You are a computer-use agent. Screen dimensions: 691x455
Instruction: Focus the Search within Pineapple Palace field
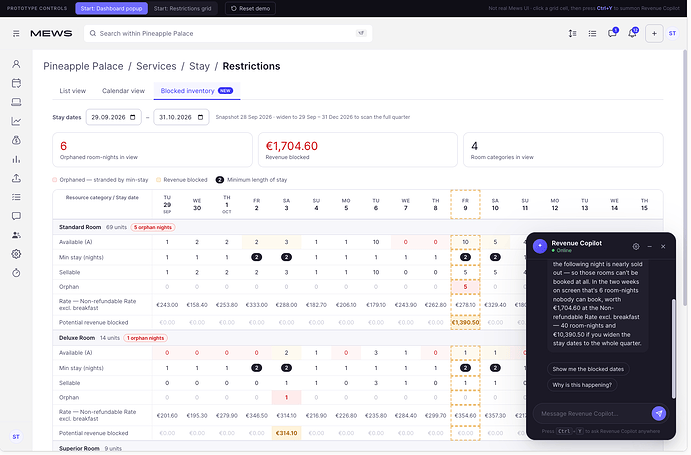[x=228, y=34]
